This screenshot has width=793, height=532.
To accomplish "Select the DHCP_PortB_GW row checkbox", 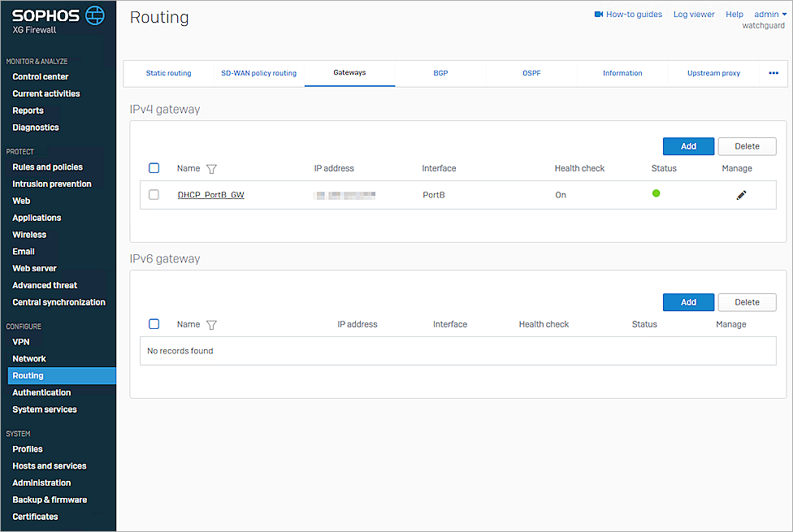I will click(x=154, y=194).
